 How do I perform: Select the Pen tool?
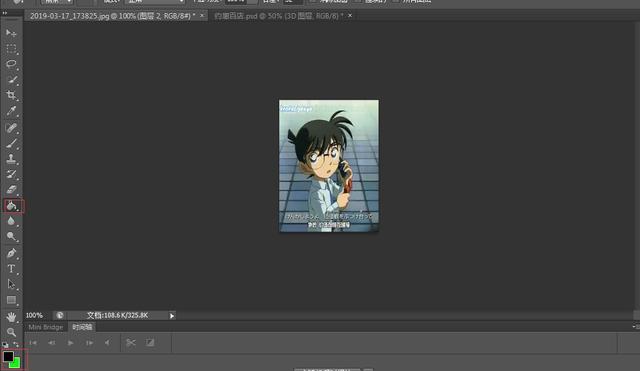[11, 253]
